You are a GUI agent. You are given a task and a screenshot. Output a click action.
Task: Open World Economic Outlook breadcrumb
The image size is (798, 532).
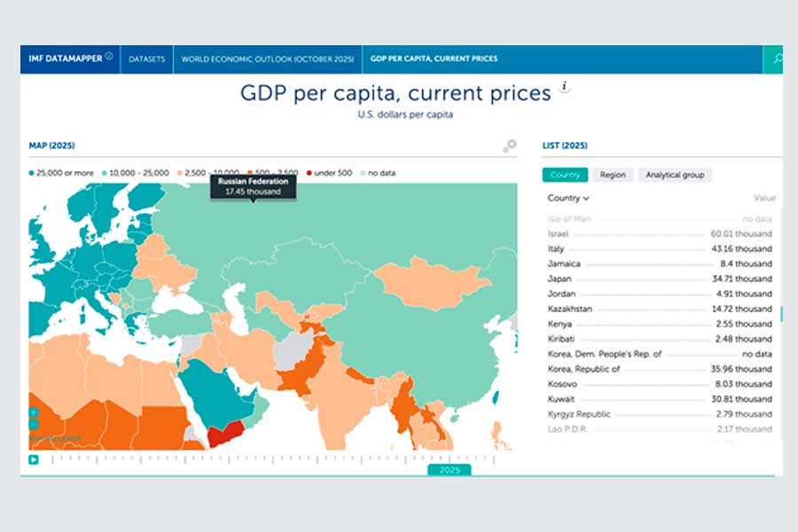(x=268, y=59)
